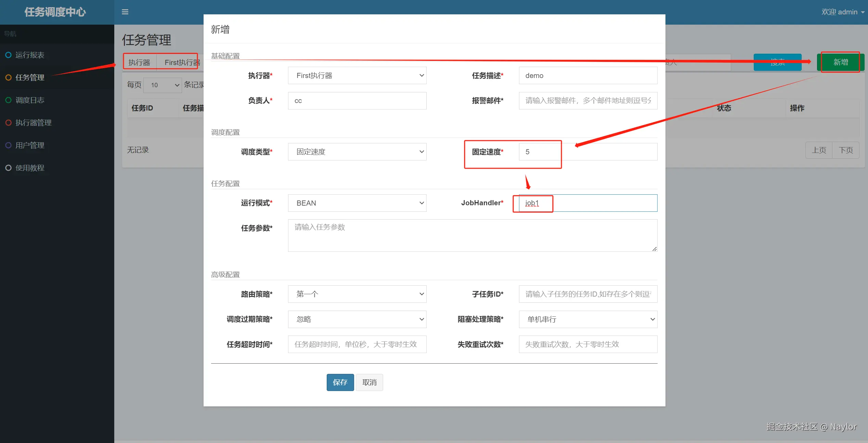This screenshot has height=443, width=868.
Task: Click the 运行报表 circle icon in the sidebar
Action: [x=9, y=55]
